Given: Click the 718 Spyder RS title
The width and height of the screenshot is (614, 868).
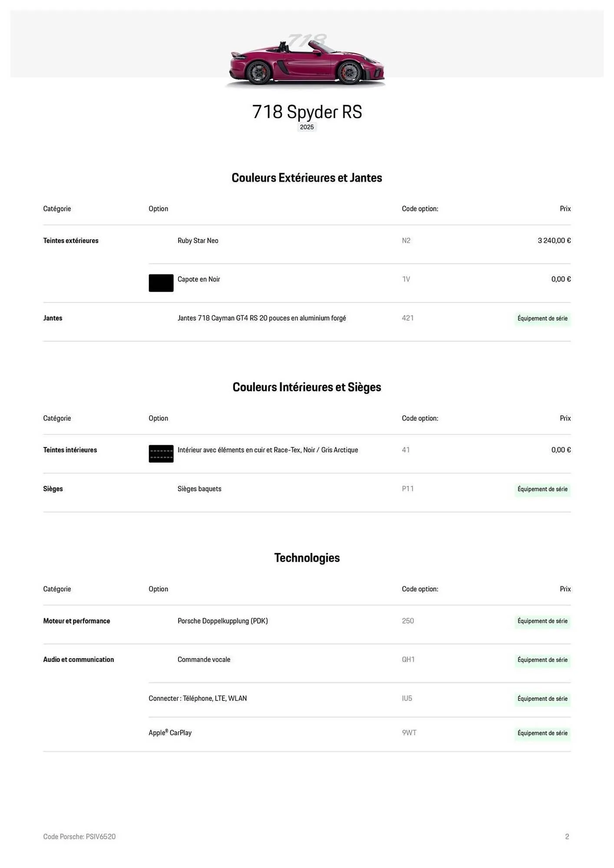Looking at the screenshot, I should point(307,112).
